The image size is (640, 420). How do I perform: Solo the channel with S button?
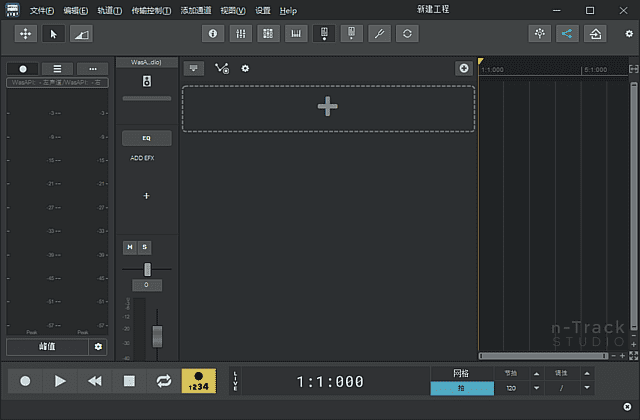tap(144, 247)
